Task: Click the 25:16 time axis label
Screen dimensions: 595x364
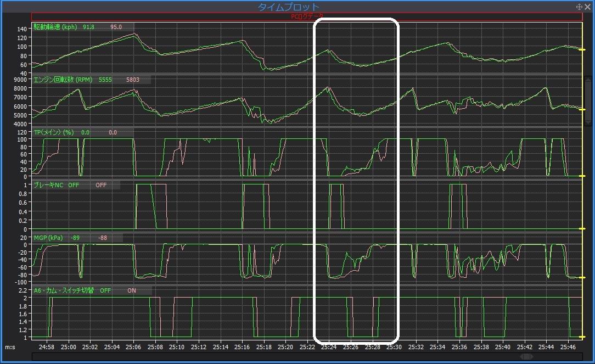Action: (x=242, y=347)
